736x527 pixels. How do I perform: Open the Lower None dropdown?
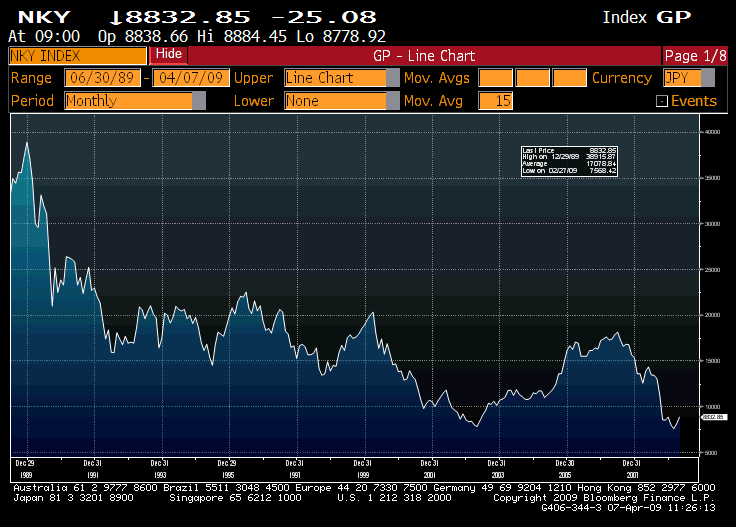tap(341, 100)
